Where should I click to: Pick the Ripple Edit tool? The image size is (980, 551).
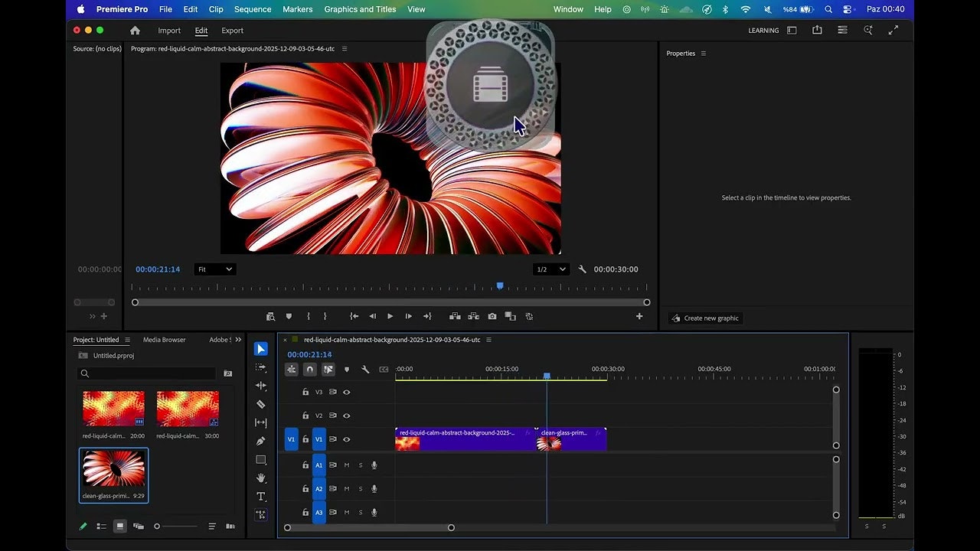coord(261,386)
